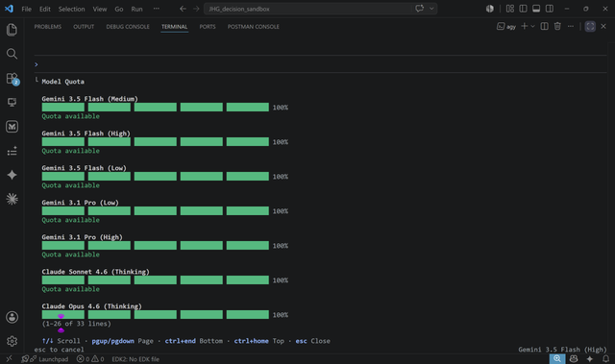Click the Claude Sonnet 4.6 (Thinking) label
The height and width of the screenshot is (364, 615).
[95, 272]
